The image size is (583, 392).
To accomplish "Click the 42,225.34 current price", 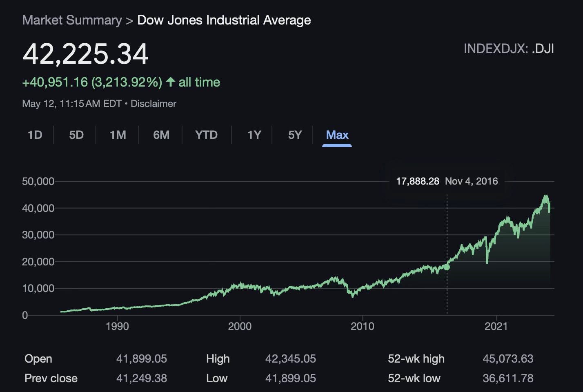I will click(86, 54).
